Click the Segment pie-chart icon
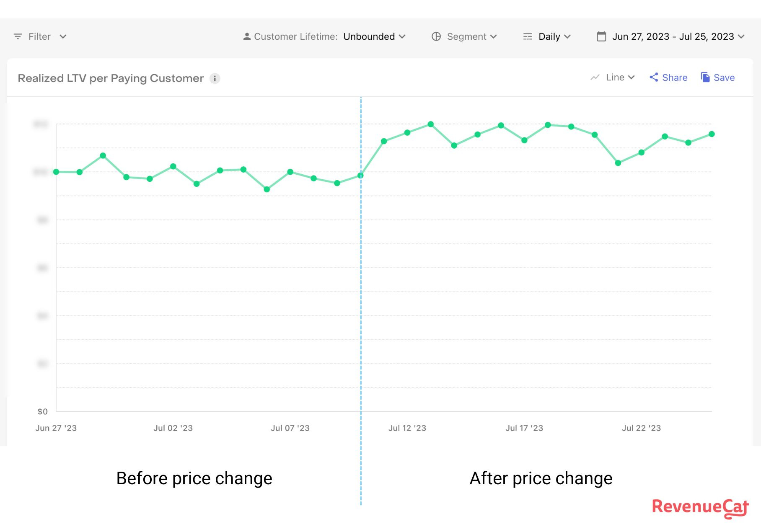The image size is (761, 532). (x=436, y=36)
